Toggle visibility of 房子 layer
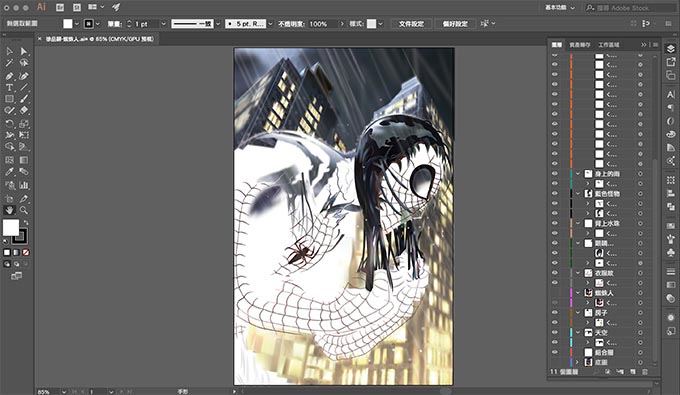 click(x=555, y=312)
